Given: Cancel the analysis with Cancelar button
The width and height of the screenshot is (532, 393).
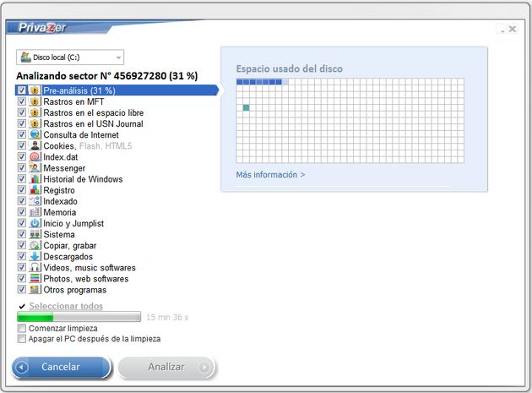Looking at the screenshot, I should [x=62, y=367].
